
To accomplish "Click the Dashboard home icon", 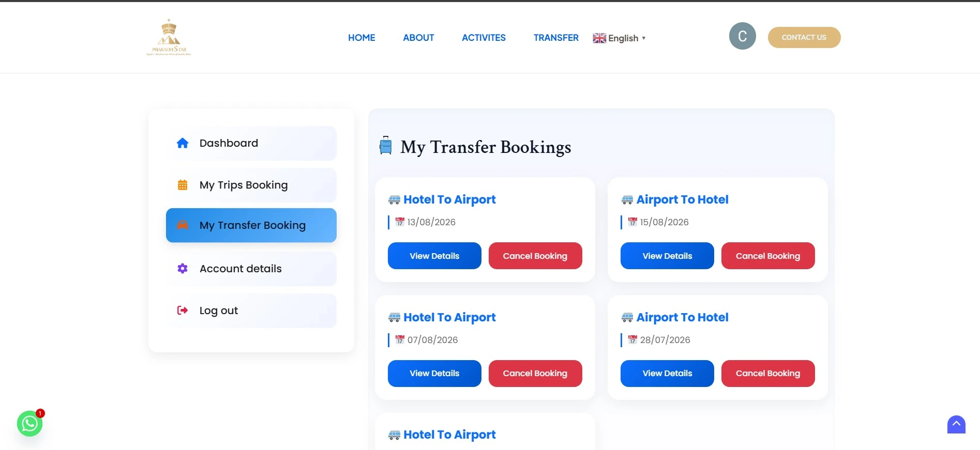I will coord(183,143).
